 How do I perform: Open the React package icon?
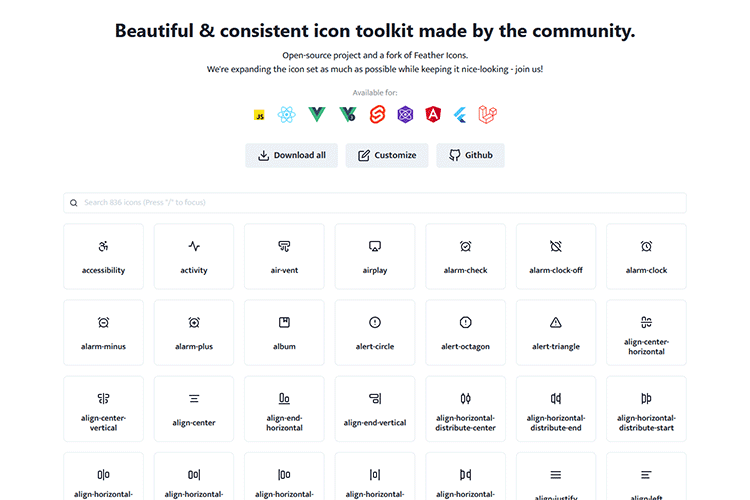coord(288,115)
